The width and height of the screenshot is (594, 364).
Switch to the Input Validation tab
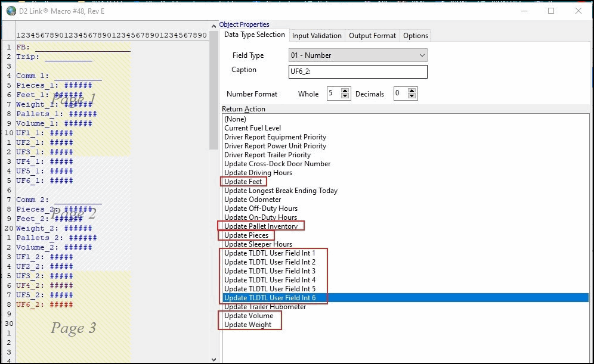[317, 36]
